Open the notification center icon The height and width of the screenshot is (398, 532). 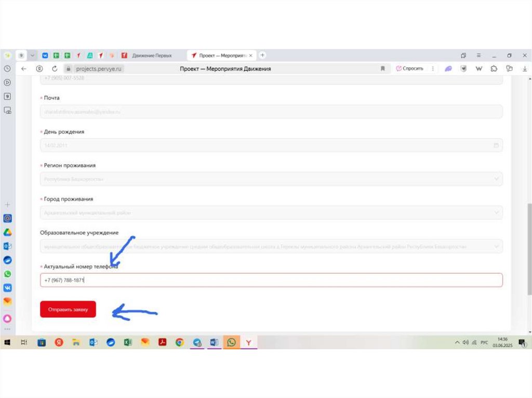pos(522,343)
